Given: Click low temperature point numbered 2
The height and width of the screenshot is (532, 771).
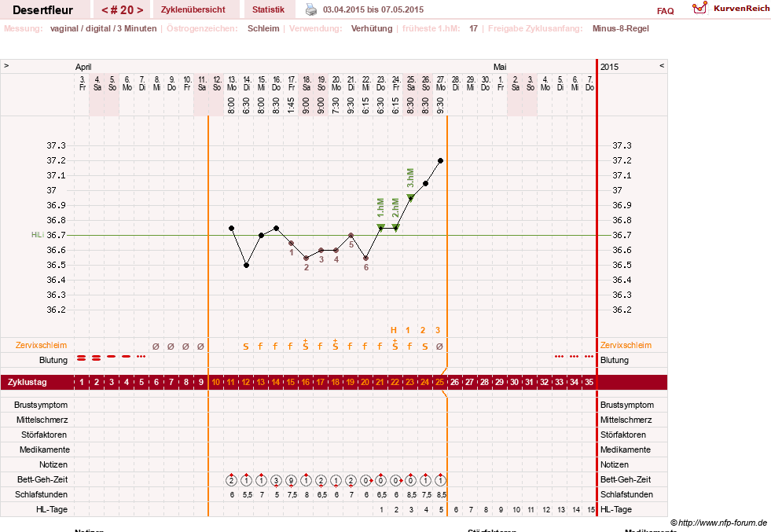Looking at the screenshot, I should (x=307, y=258).
